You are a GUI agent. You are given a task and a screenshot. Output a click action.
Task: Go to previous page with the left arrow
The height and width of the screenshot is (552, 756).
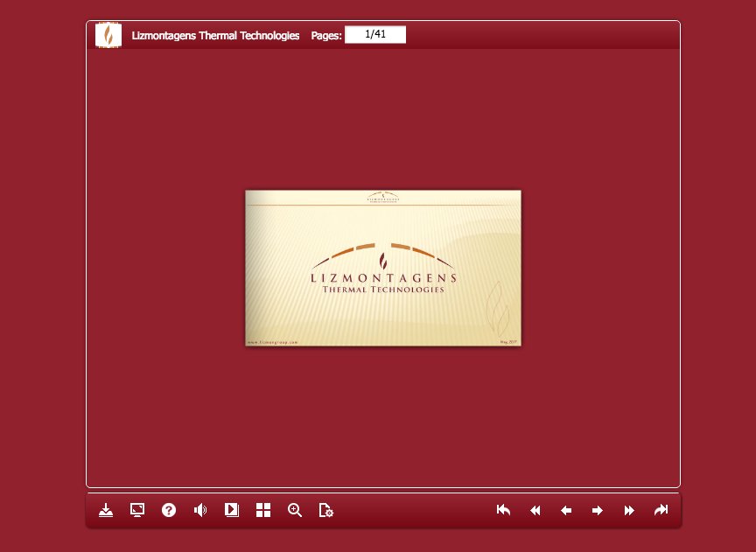click(x=566, y=511)
